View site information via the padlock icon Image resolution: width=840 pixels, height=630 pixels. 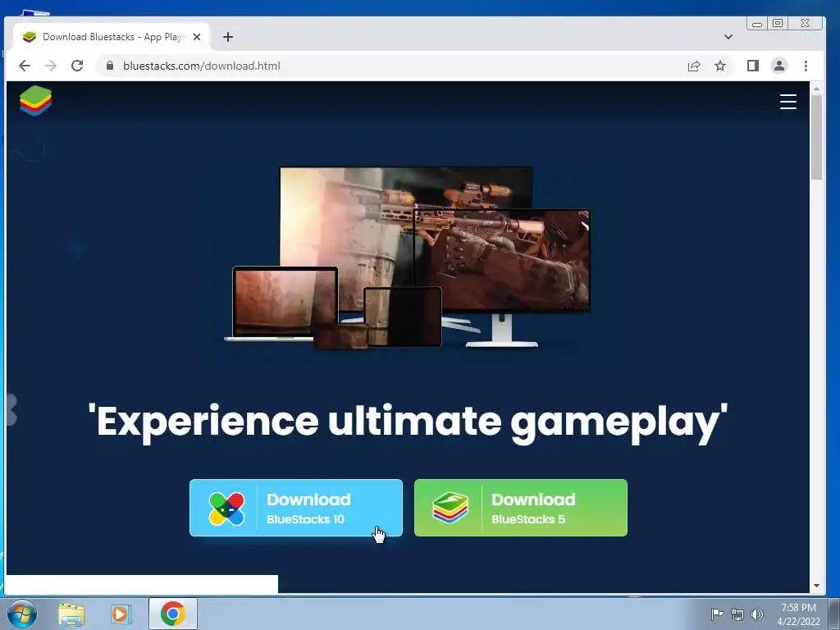pos(110,66)
